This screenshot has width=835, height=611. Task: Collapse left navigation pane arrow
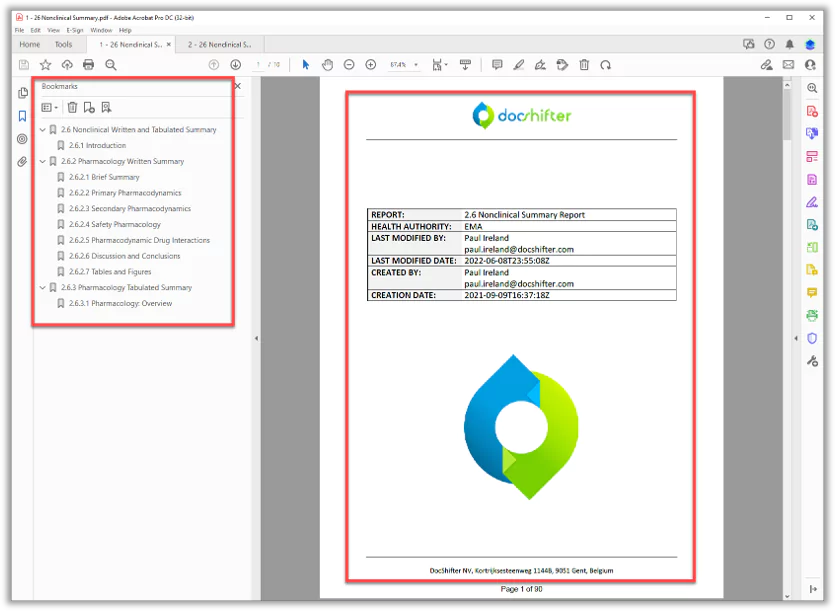point(256,338)
